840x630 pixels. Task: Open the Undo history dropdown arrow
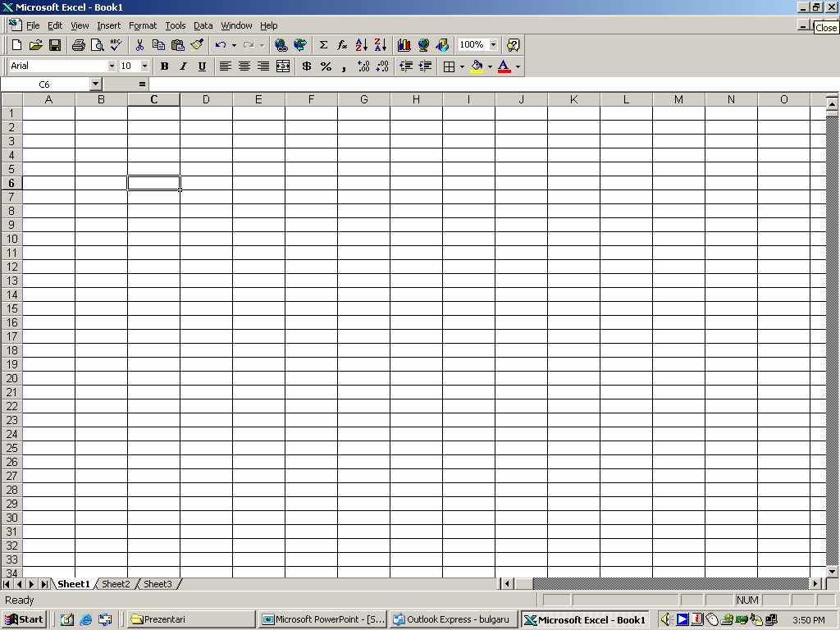click(x=234, y=45)
